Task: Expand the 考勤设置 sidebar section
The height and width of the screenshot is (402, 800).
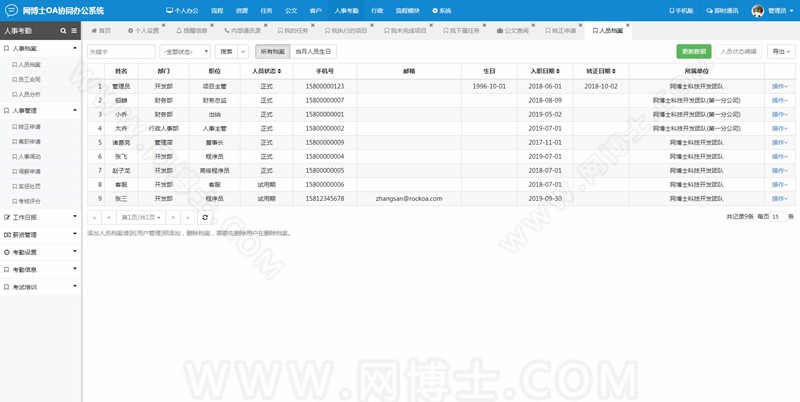Action: (x=40, y=252)
